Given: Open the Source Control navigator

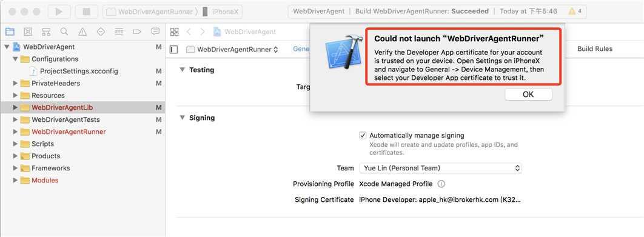Looking at the screenshot, I should (x=28, y=32).
